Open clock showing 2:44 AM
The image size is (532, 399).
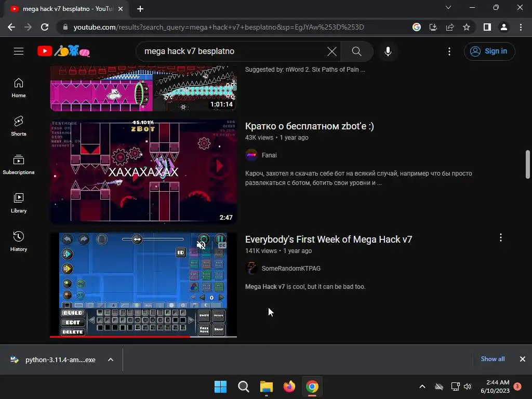click(x=495, y=387)
